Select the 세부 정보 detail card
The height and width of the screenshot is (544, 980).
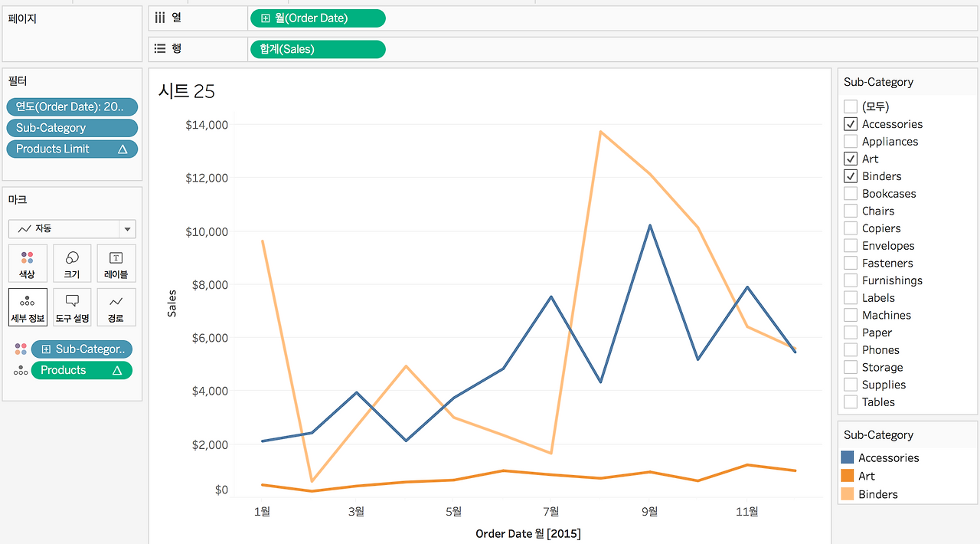(x=28, y=307)
